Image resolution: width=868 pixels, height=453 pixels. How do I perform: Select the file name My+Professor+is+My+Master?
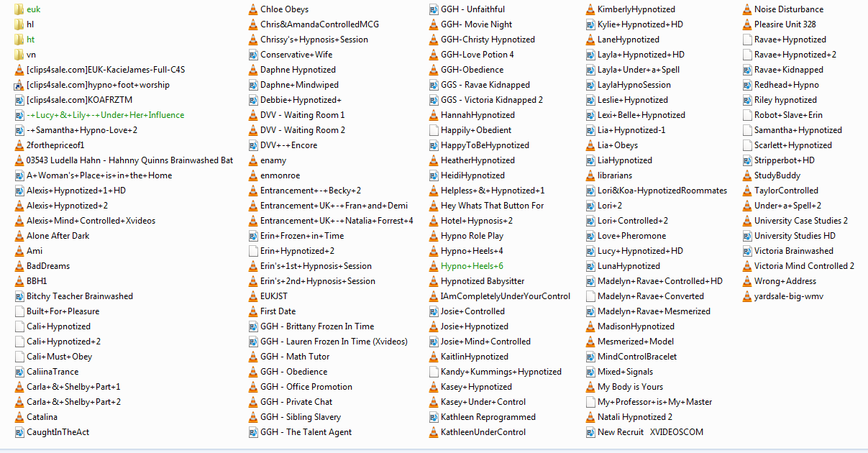[x=655, y=402]
